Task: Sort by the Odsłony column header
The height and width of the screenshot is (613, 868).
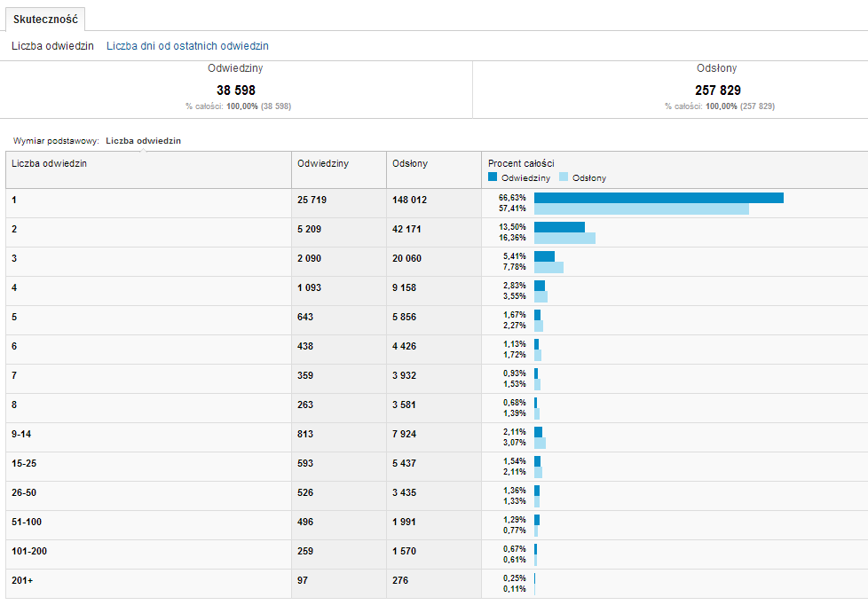Action: pos(410,163)
